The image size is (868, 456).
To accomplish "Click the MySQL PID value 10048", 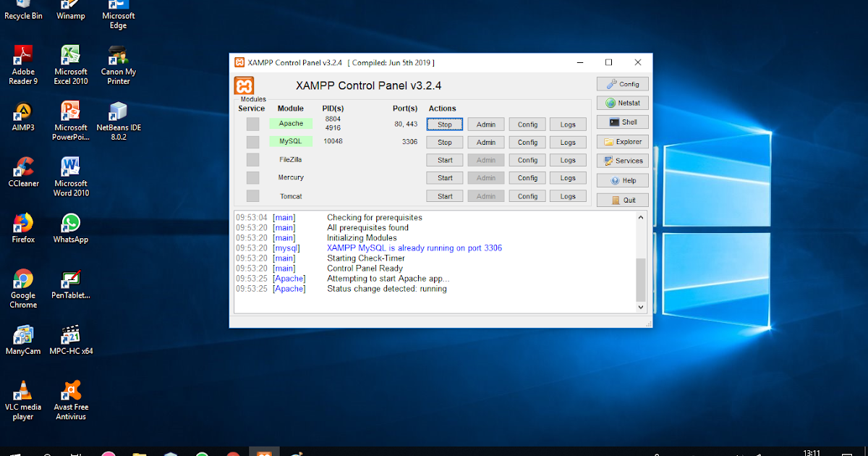I will (x=333, y=141).
